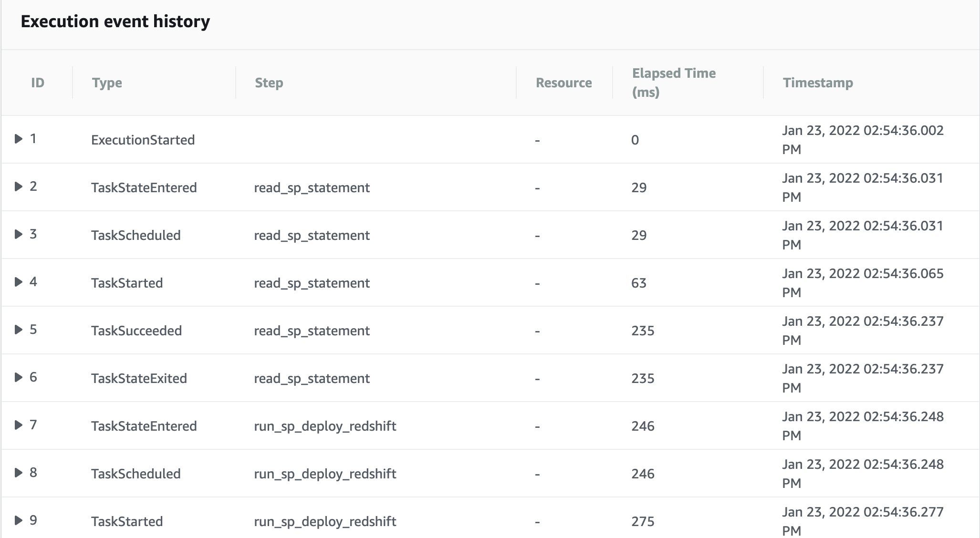980x538 pixels.
Task: Expand event 5 TaskSucceeded details
Action: (19, 330)
